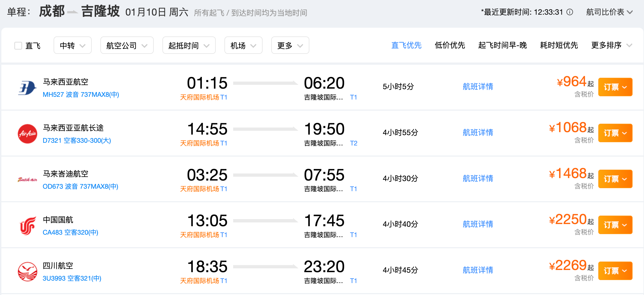Expand the 更多排序 sorting menu

tap(611, 45)
